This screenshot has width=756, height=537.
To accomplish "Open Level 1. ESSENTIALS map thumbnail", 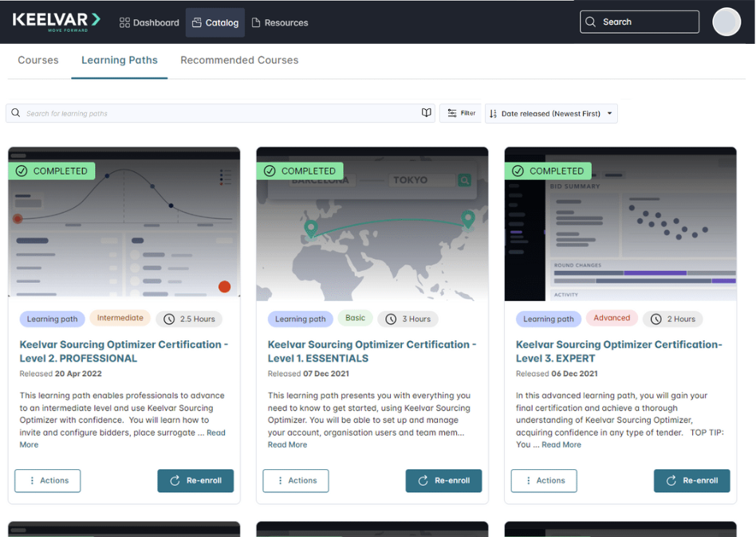I will coord(372,224).
